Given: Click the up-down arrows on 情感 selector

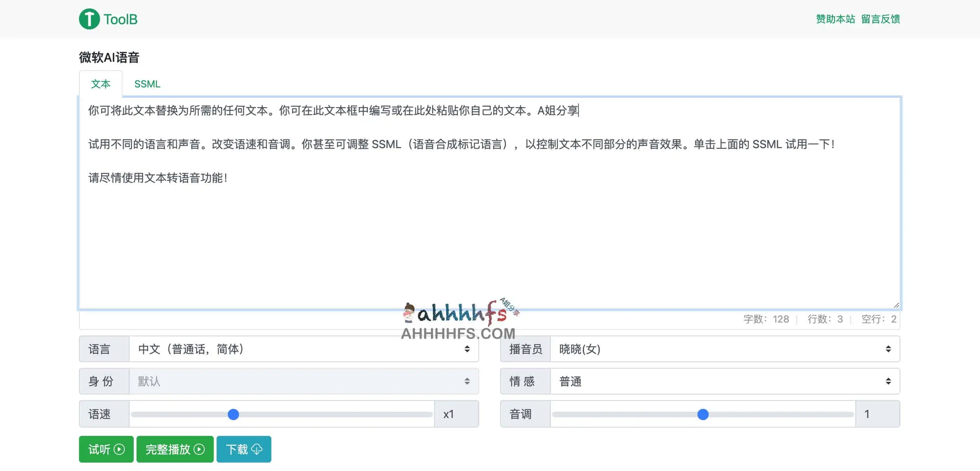Looking at the screenshot, I should click(x=888, y=381).
